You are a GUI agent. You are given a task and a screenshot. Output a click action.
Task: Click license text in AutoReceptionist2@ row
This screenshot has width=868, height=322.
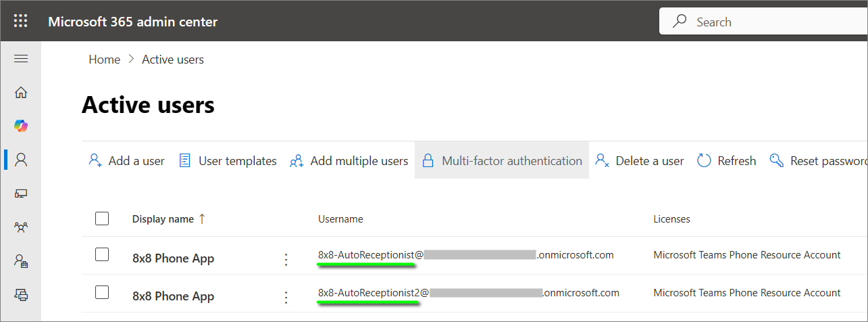click(747, 293)
